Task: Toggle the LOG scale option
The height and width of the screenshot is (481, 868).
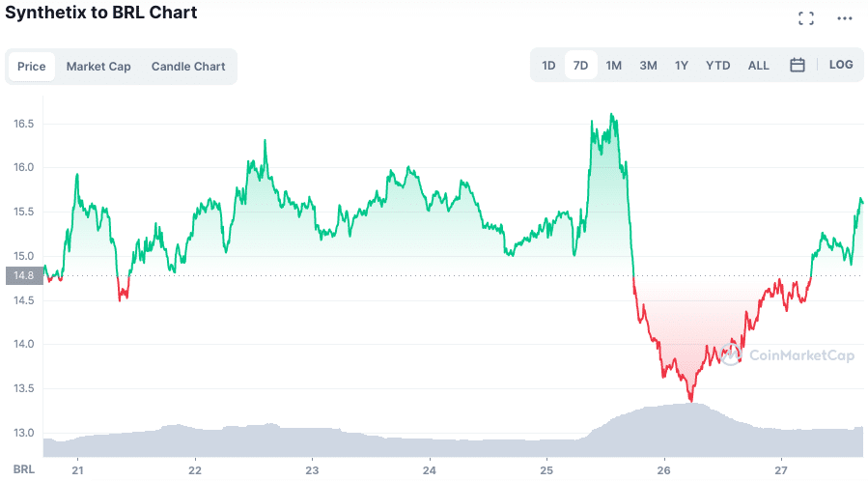Action: click(841, 65)
